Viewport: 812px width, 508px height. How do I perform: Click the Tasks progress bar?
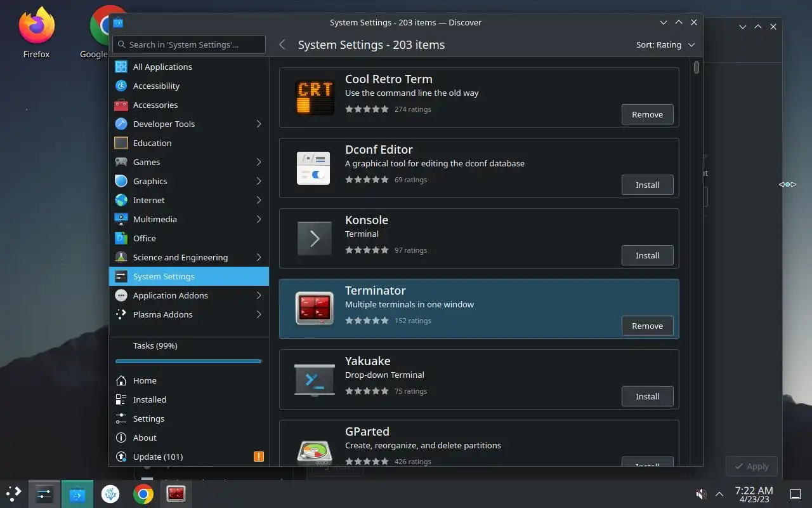tap(188, 361)
